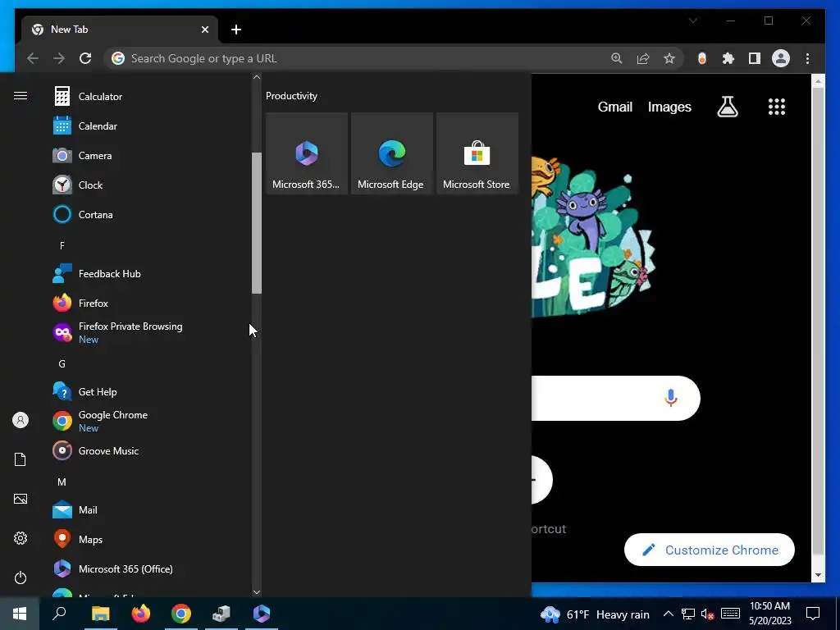Open Chrome's three-dot menu

point(807,58)
